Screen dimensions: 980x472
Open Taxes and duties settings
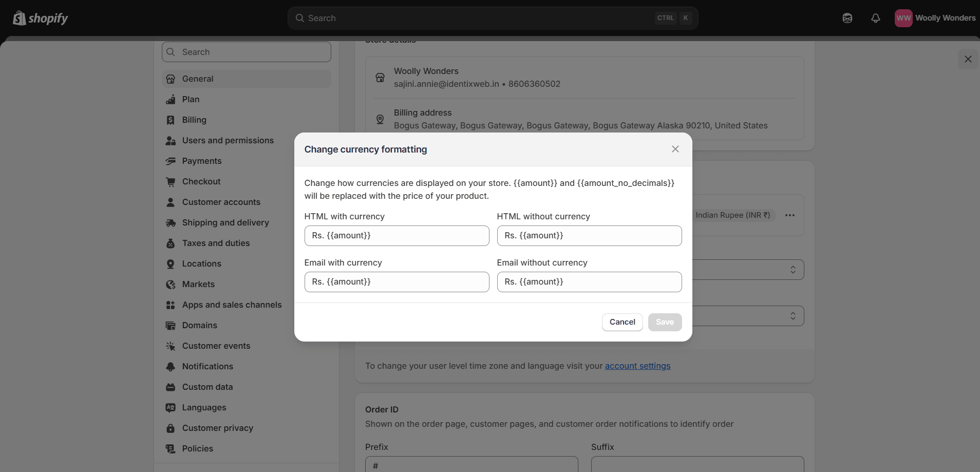pyautogui.click(x=247, y=243)
